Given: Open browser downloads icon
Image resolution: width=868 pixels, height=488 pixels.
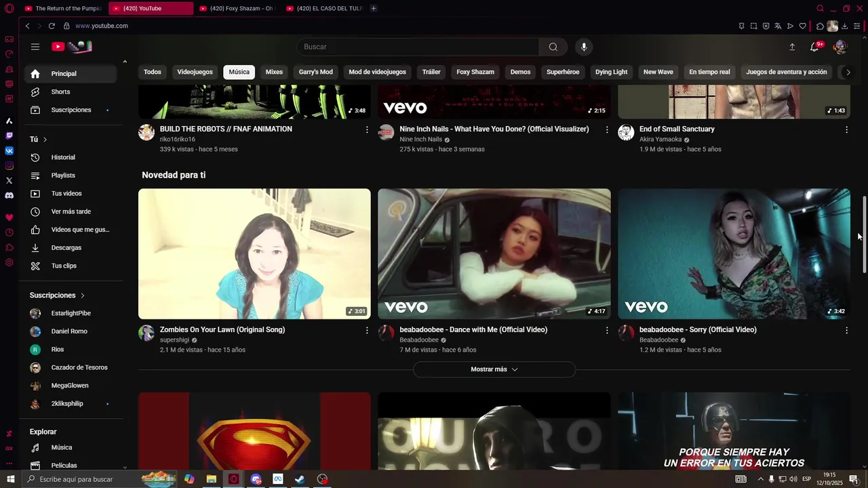Looking at the screenshot, I should (845, 26).
